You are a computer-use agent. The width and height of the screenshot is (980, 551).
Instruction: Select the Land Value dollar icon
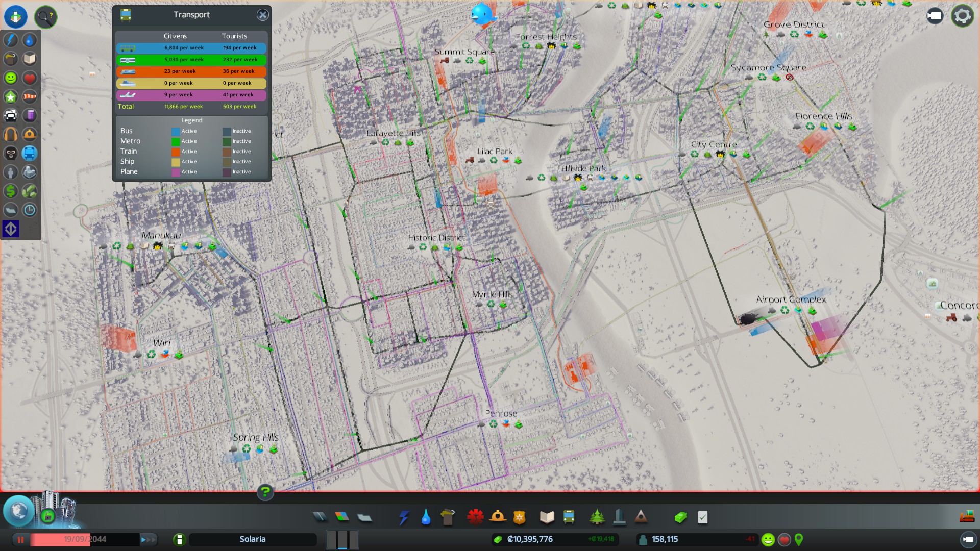[x=11, y=191]
